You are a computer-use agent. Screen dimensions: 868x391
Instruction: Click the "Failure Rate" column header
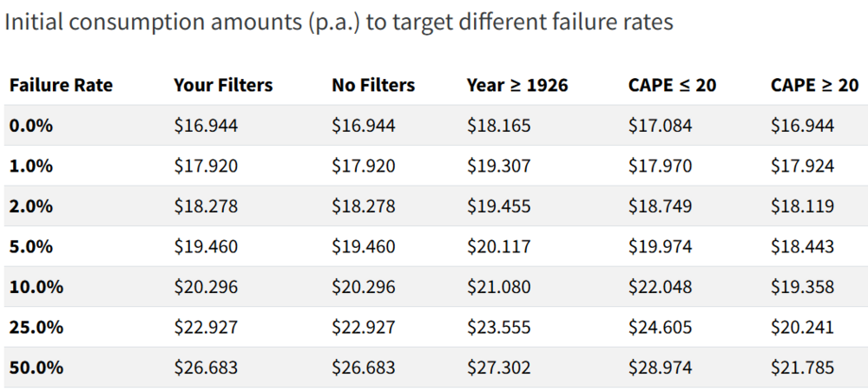coord(61,85)
